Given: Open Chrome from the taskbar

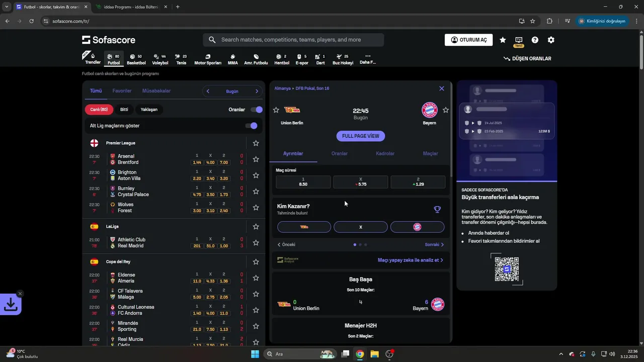Looking at the screenshot, I should point(360,354).
